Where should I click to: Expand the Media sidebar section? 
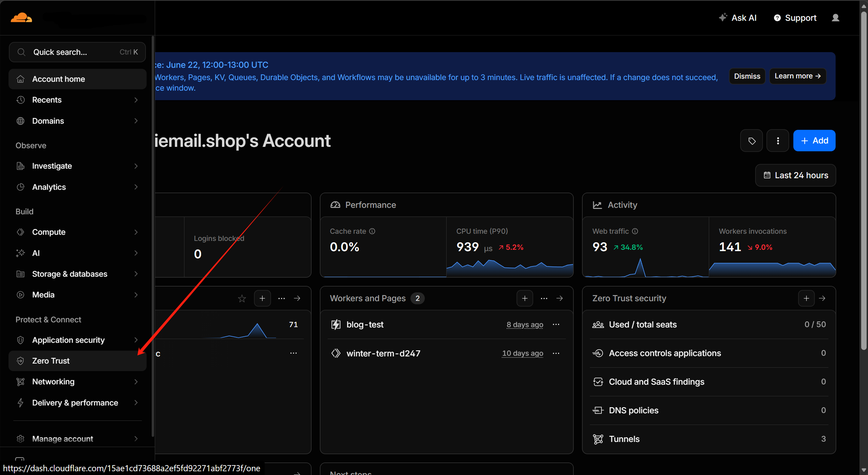(77, 295)
